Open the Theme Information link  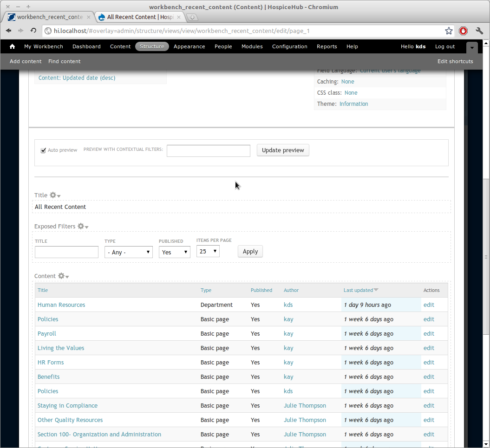point(354,104)
